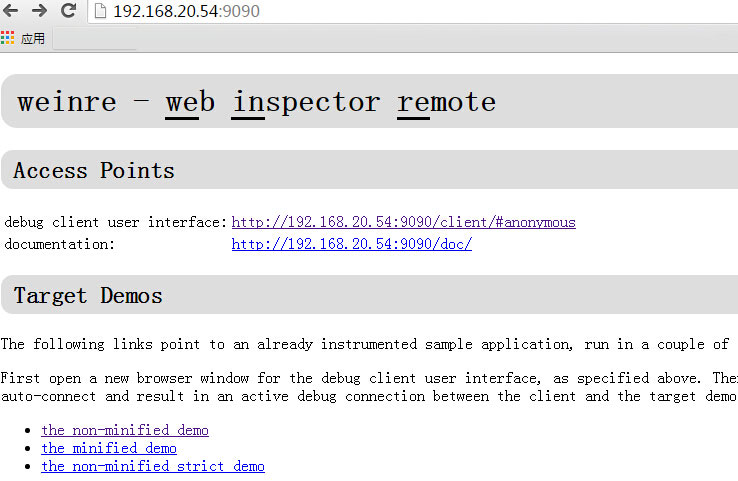Open the 应用 apps grid icon
This screenshot has width=738, height=481.
tap(8, 38)
